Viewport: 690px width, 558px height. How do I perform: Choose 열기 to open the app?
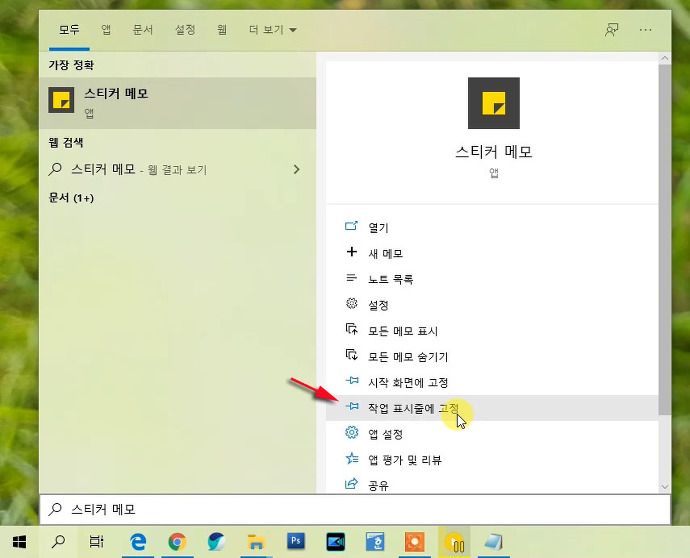(x=492, y=228)
